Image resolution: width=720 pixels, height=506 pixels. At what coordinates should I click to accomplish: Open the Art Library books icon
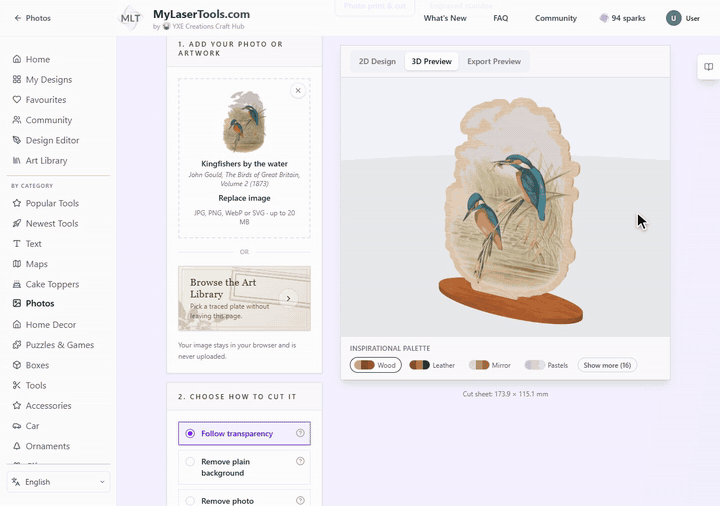17,160
